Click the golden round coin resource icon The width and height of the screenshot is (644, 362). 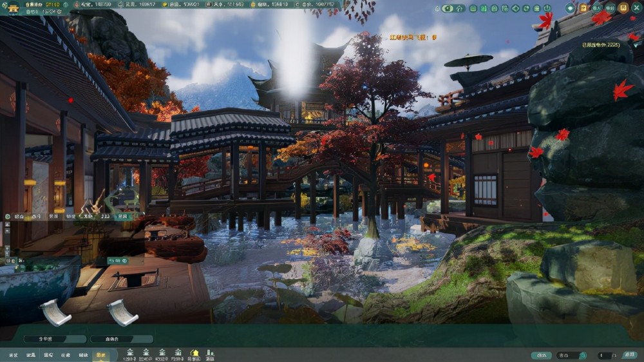tap(253, 5)
